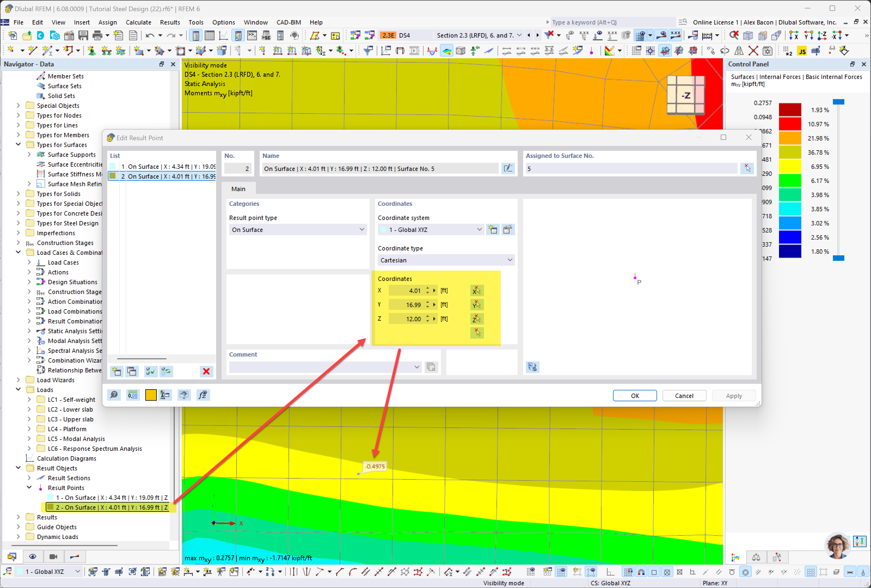Open the Result point type dropdown

coord(298,230)
